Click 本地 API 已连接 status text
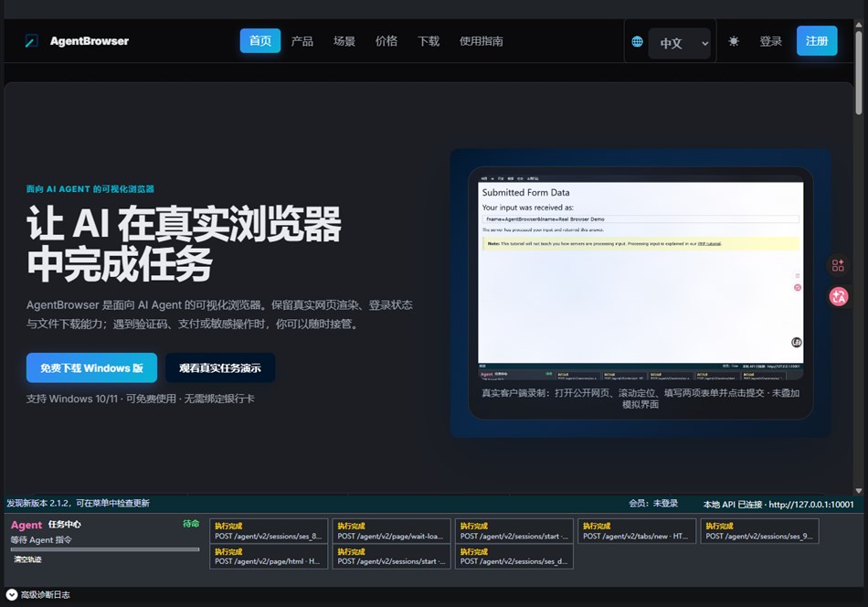 [778, 504]
